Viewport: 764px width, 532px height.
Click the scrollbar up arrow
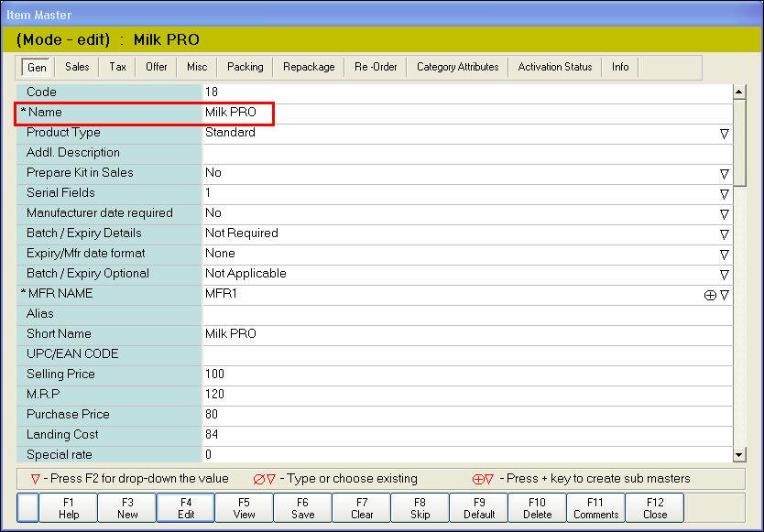pyautogui.click(x=739, y=92)
